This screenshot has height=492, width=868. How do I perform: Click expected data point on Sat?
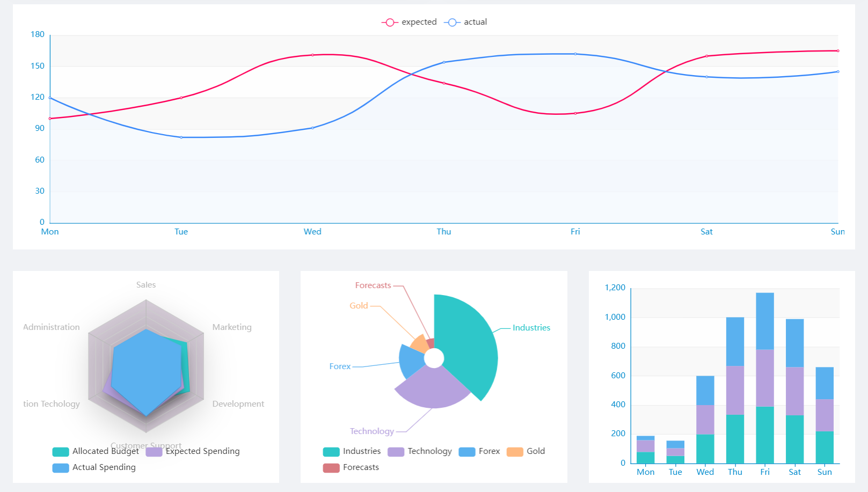[706, 56]
